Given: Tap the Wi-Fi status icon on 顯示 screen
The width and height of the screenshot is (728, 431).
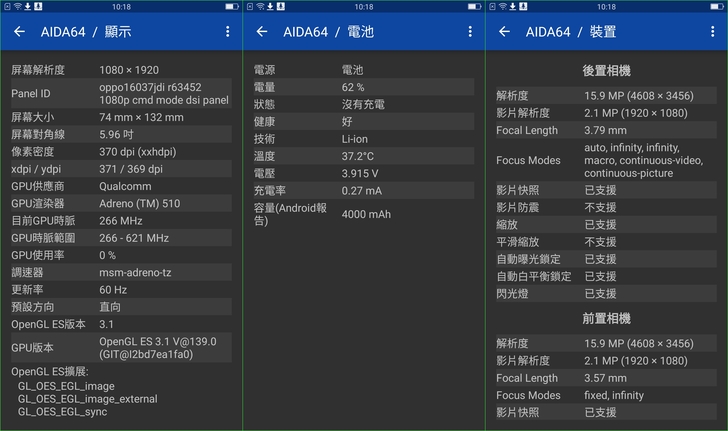Looking at the screenshot, I should [18, 7].
